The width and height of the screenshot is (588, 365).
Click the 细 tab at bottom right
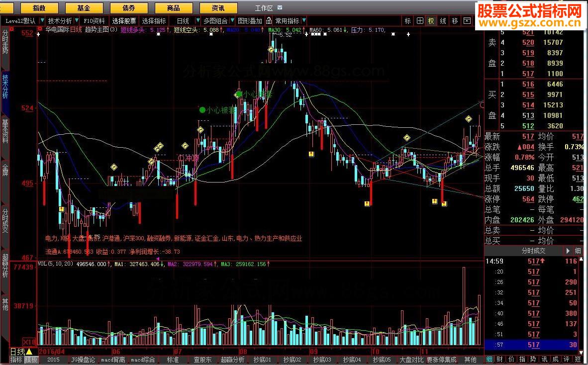[x=490, y=360]
